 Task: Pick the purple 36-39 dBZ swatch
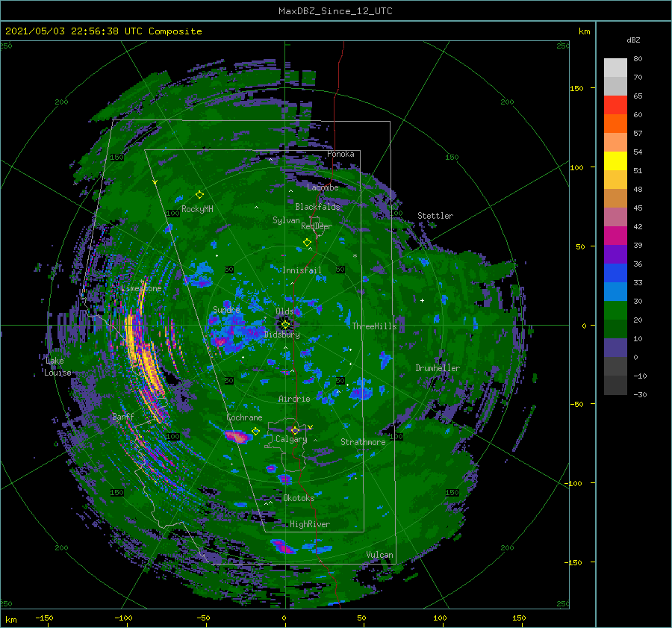(615, 254)
